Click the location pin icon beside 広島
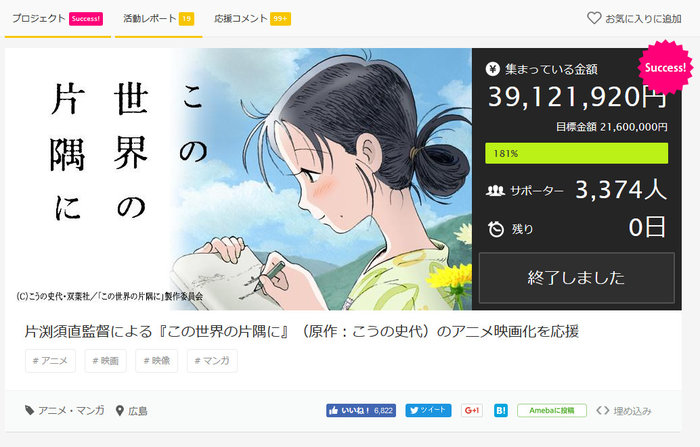 pos(120,411)
